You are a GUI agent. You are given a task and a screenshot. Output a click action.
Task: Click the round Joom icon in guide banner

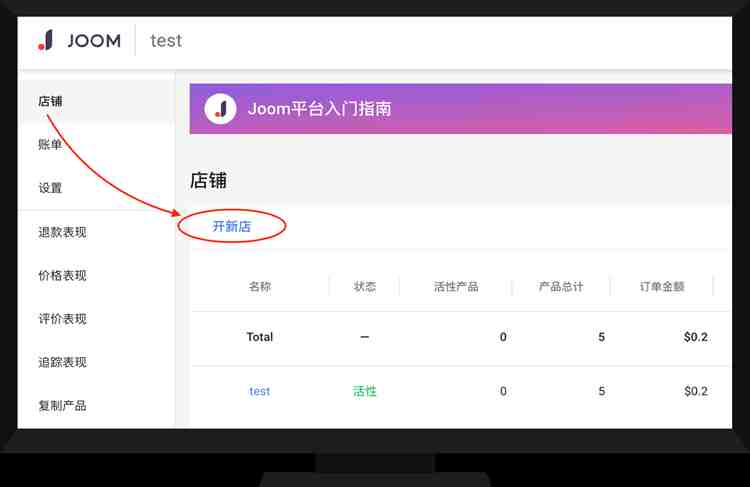click(x=221, y=109)
